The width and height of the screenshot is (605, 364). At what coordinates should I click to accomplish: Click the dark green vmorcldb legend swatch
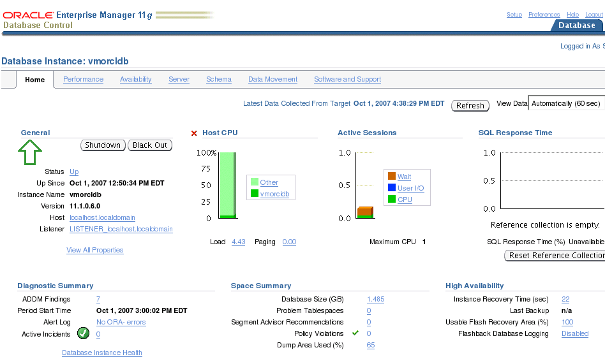[255, 193]
